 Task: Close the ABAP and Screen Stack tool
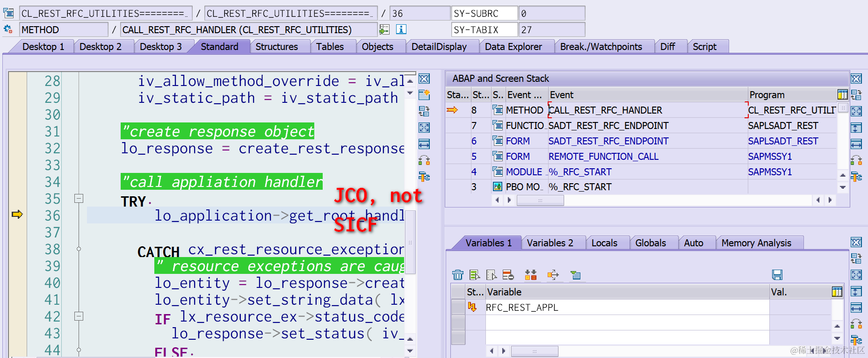point(856,79)
